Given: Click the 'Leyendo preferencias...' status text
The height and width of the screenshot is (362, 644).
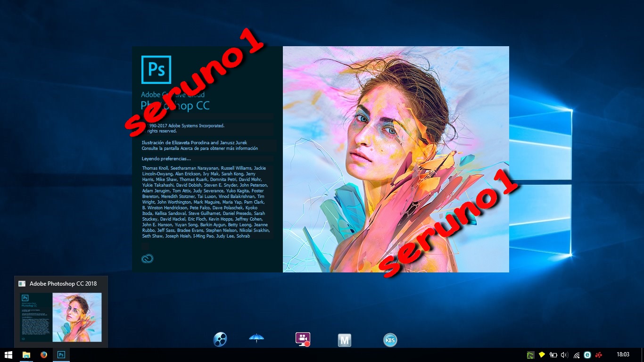Looking at the screenshot, I should click(166, 159).
